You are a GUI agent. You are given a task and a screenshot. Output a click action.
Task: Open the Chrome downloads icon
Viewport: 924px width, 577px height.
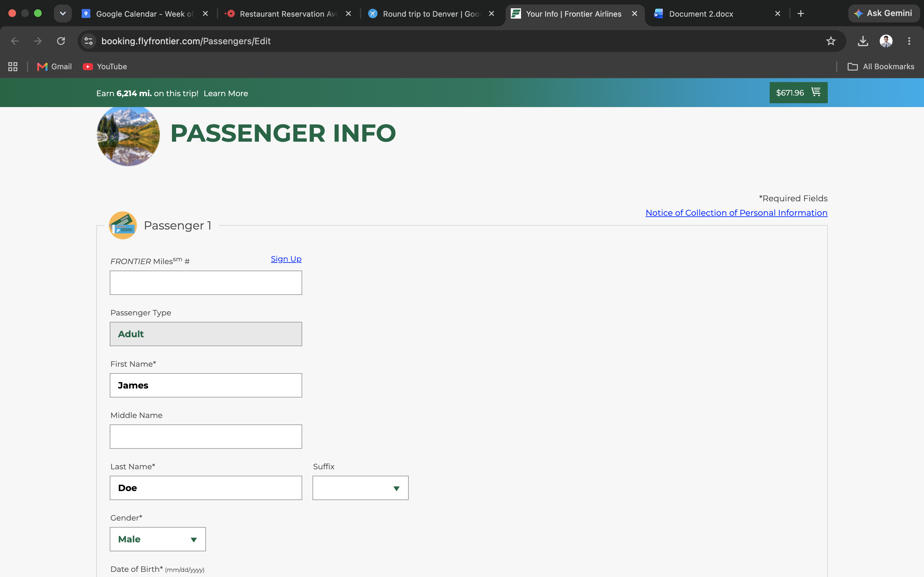[x=863, y=41]
